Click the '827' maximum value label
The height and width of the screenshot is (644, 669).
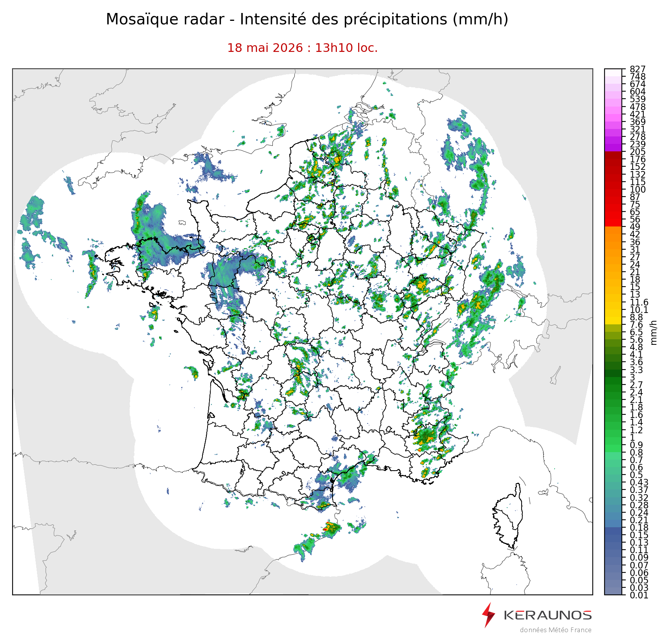[x=638, y=70]
